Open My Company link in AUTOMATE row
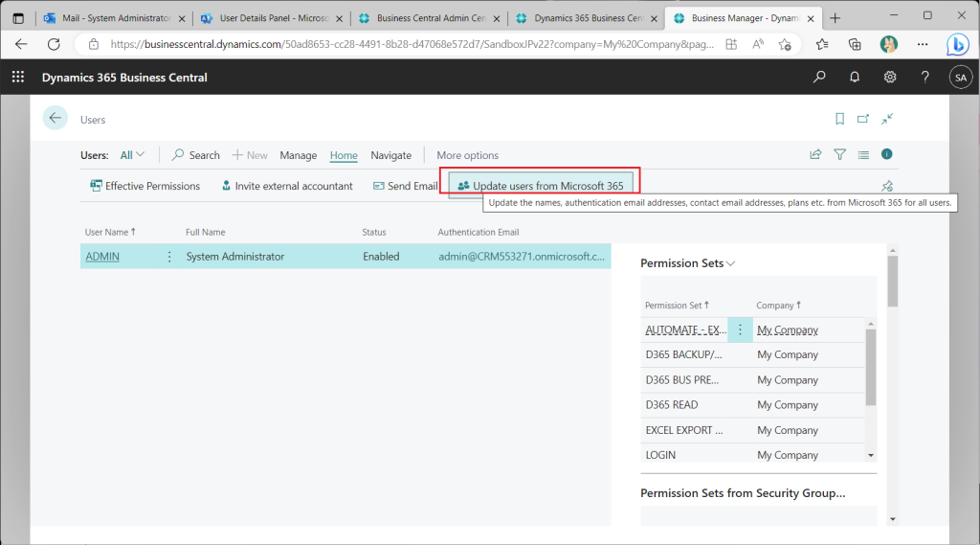 [x=788, y=329]
